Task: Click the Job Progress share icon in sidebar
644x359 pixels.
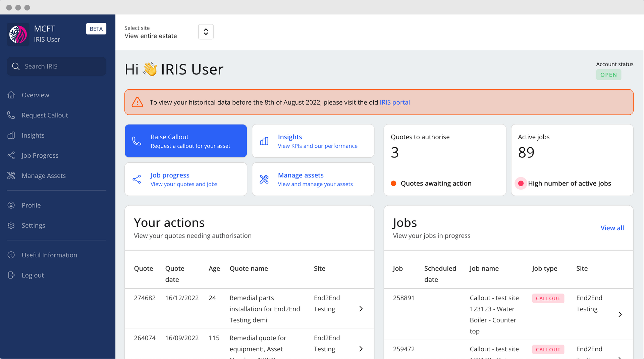Action: (11, 155)
